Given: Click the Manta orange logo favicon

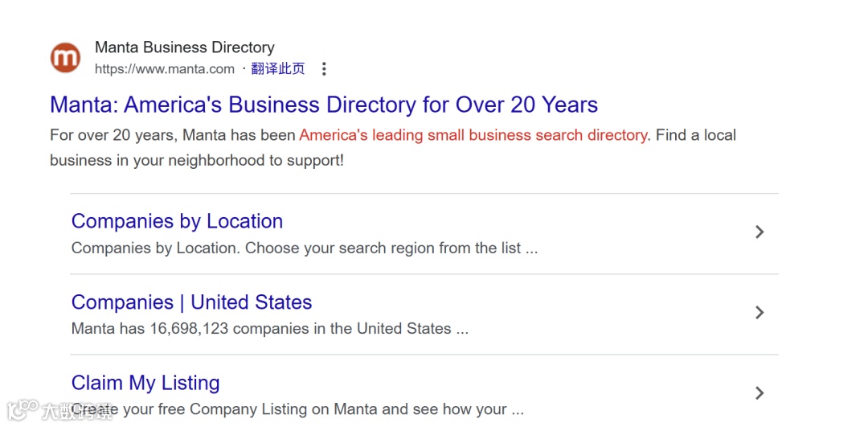Looking at the screenshot, I should (x=66, y=58).
